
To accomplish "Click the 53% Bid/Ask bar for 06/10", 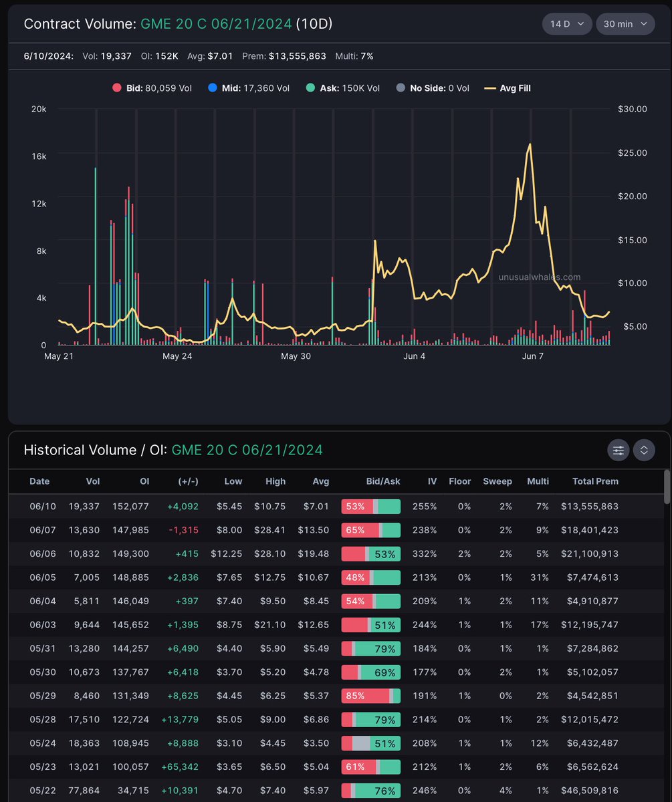I will click(x=371, y=507).
